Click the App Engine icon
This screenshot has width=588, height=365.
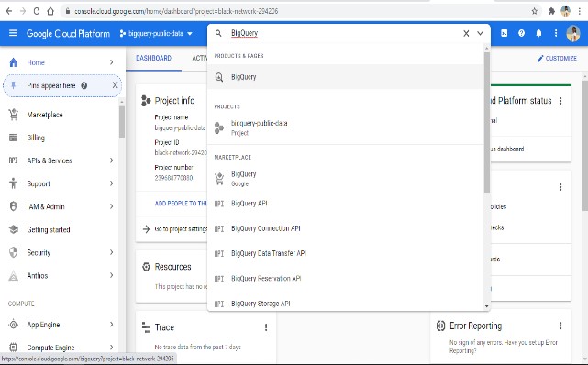(x=13, y=325)
